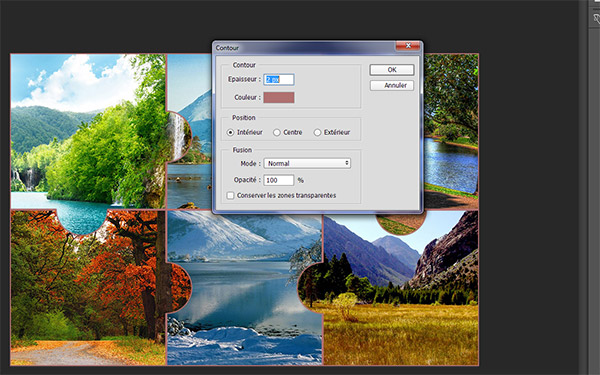
Task: Open the Mode blending dropdown
Action: [x=307, y=163]
